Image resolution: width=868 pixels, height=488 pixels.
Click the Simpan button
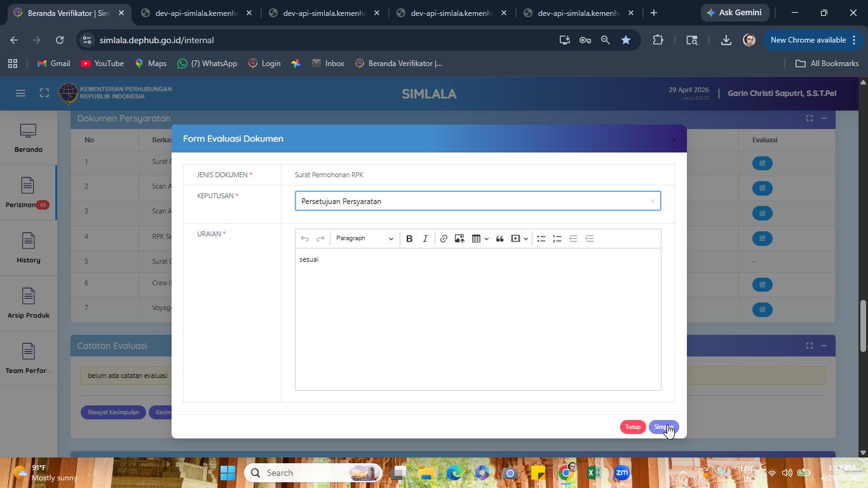tap(663, 427)
